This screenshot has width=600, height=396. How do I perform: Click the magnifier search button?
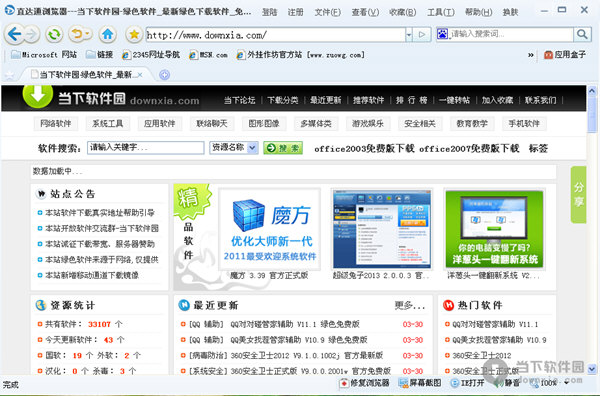(582, 34)
